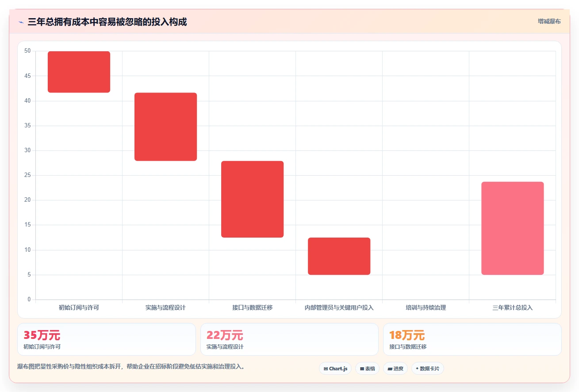
Task: Open the 35万元 stat card
Action: [x=107, y=339]
